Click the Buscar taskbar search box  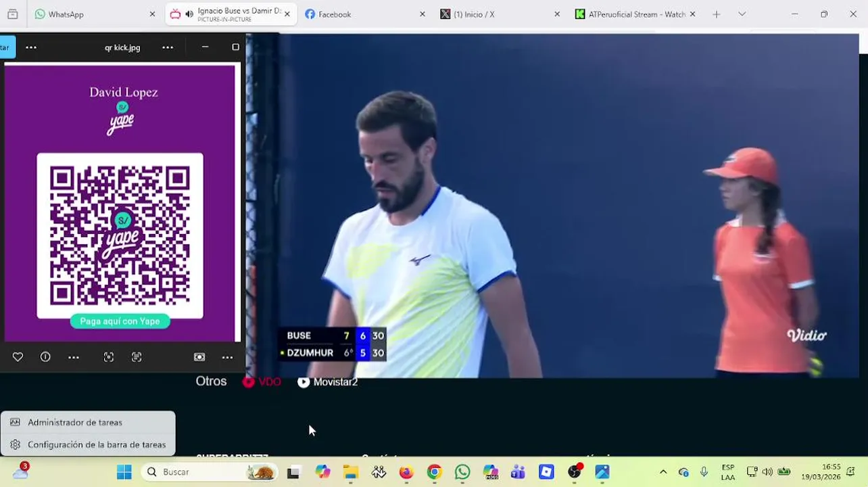(x=209, y=472)
